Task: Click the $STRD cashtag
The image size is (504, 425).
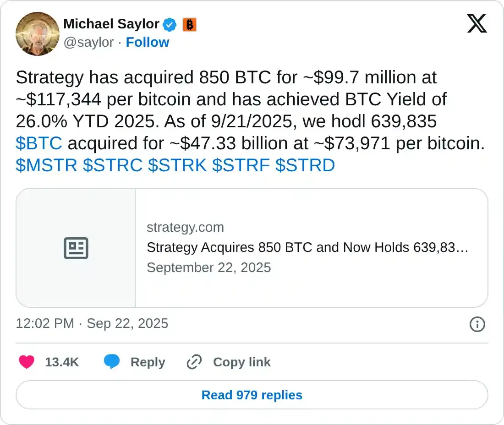Action: point(305,165)
